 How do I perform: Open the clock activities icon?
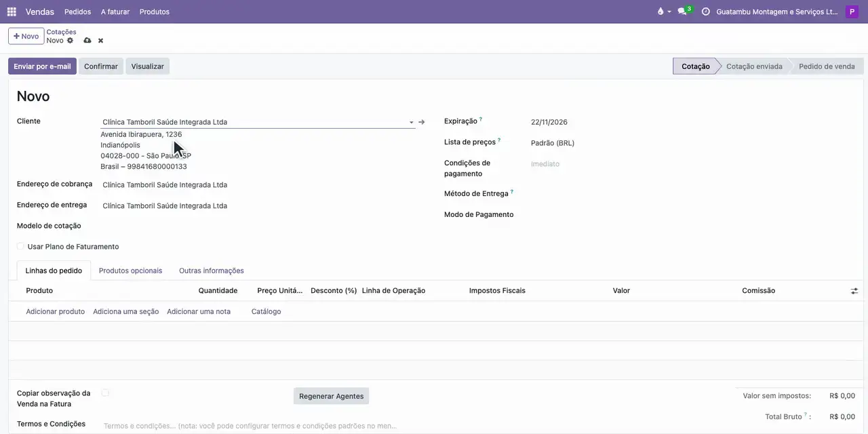[705, 12]
